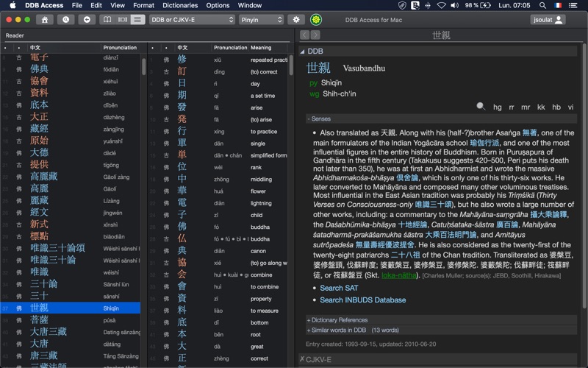Open the Options menu
Image resolution: width=588 pixels, height=368 pixels.
[x=218, y=5]
